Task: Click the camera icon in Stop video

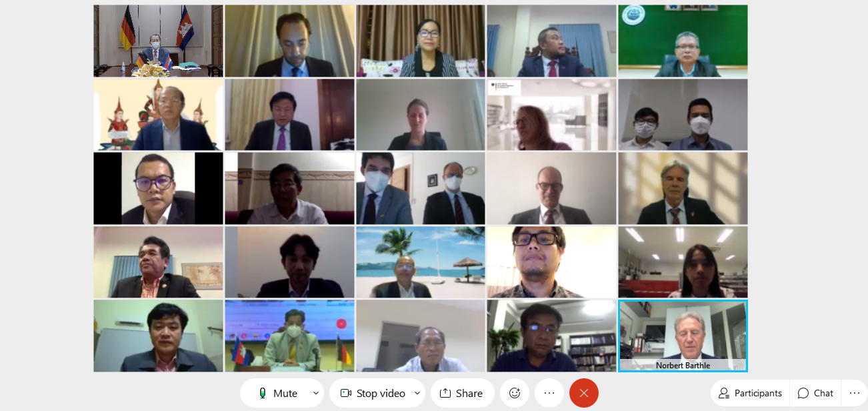Action: (x=346, y=393)
